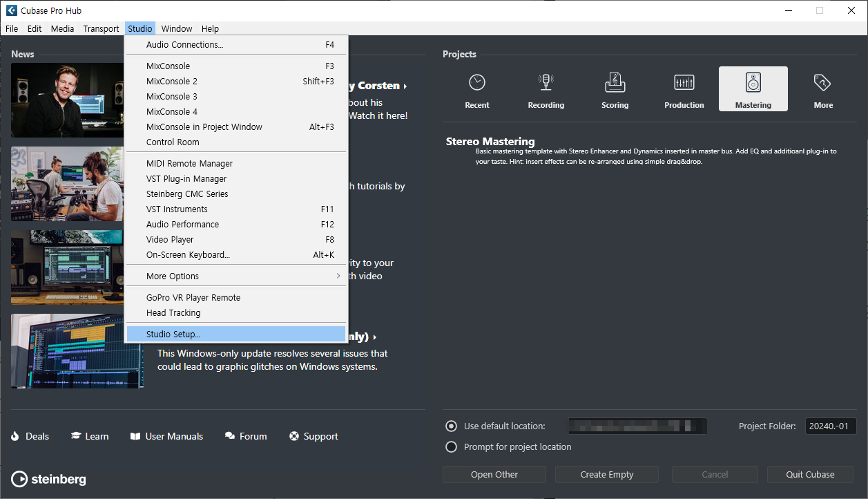Select Steinberg CMC Series entry
This screenshot has height=499, width=868.
pyautogui.click(x=236, y=194)
